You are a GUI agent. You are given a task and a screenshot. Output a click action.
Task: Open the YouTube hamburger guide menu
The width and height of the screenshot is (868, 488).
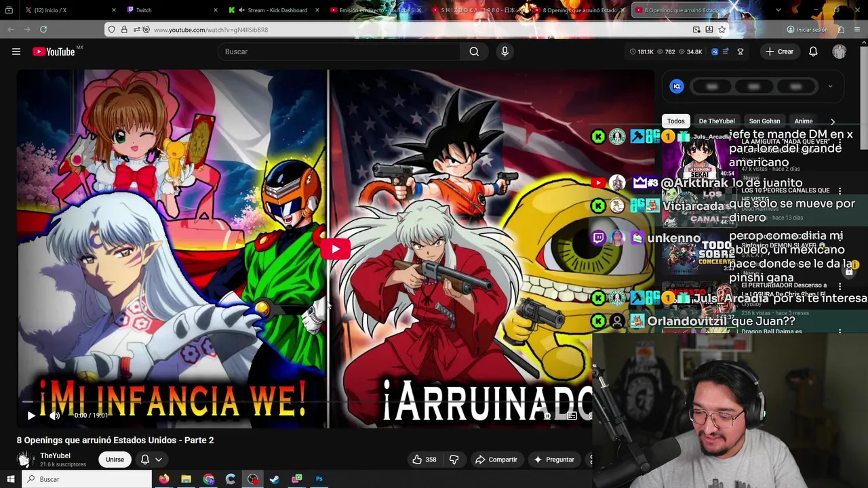[16, 52]
